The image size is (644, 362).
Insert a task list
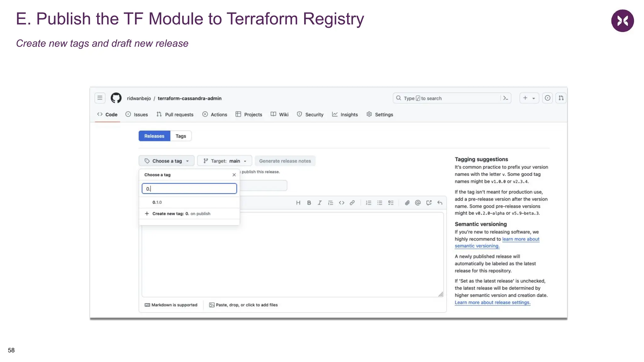coord(391,203)
